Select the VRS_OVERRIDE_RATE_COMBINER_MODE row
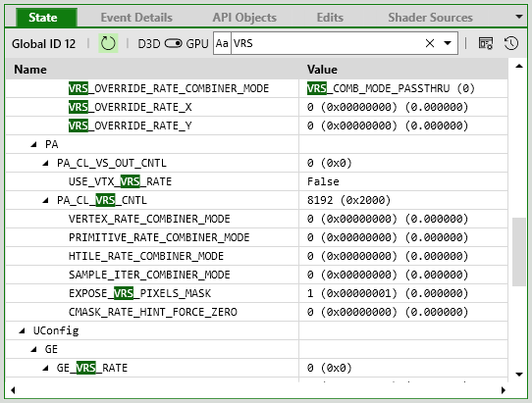 coord(257,88)
